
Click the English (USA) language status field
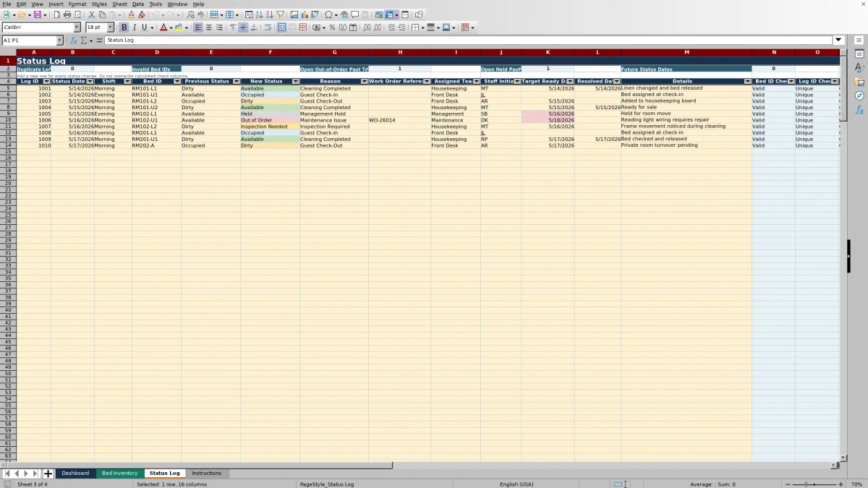pos(516,484)
